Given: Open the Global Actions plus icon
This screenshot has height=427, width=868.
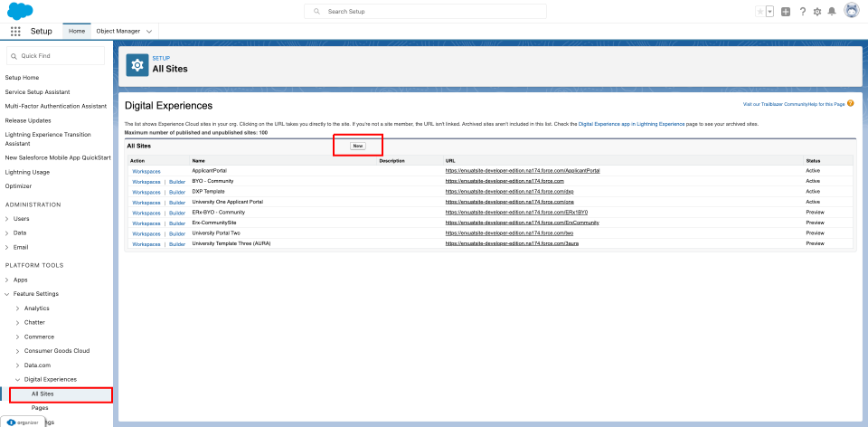Looking at the screenshot, I should click(786, 11).
